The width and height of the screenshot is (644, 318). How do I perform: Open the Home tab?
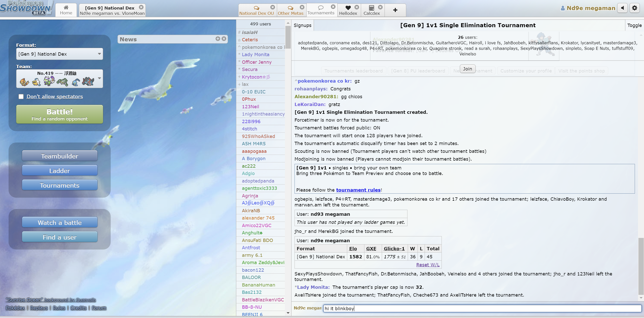coord(66,10)
